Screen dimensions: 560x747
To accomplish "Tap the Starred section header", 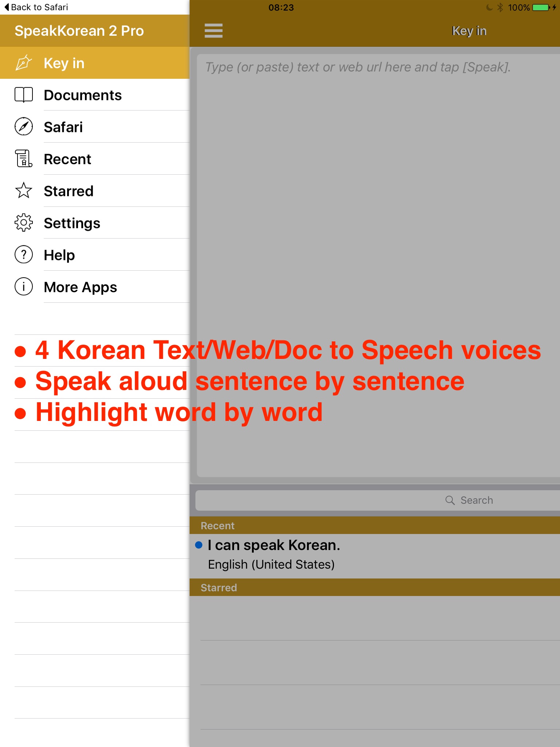I will coord(375,587).
